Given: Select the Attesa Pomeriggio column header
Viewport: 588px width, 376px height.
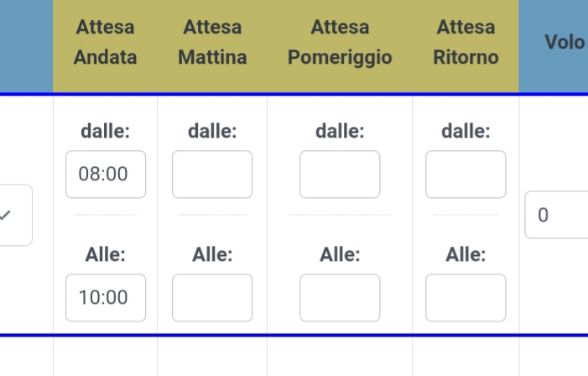Looking at the screenshot, I should pyautogui.click(x=340, y=43).
